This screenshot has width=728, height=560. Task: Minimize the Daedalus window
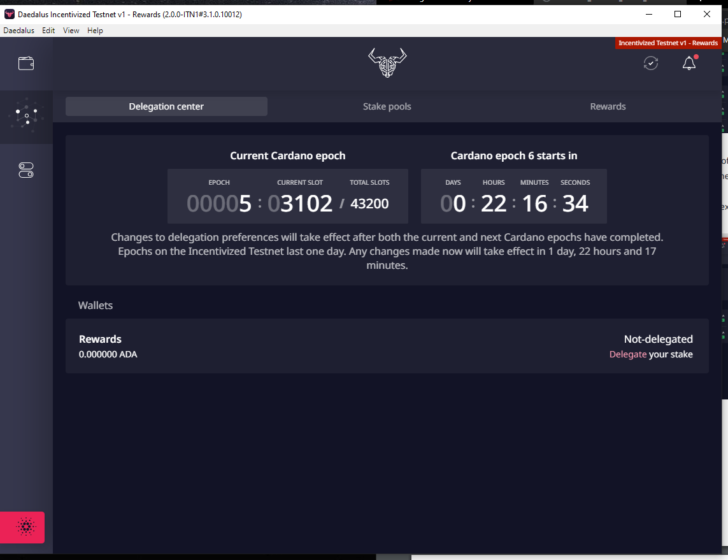649,15
